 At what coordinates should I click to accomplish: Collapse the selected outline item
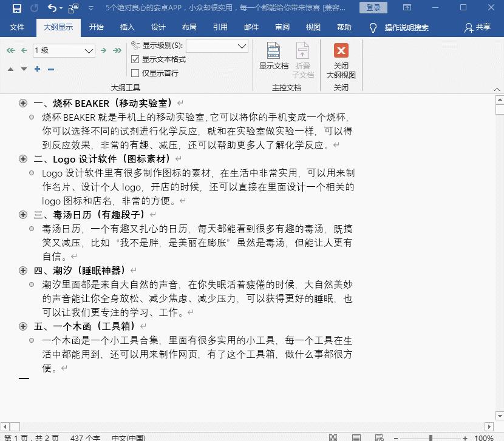tap(50, 69)
